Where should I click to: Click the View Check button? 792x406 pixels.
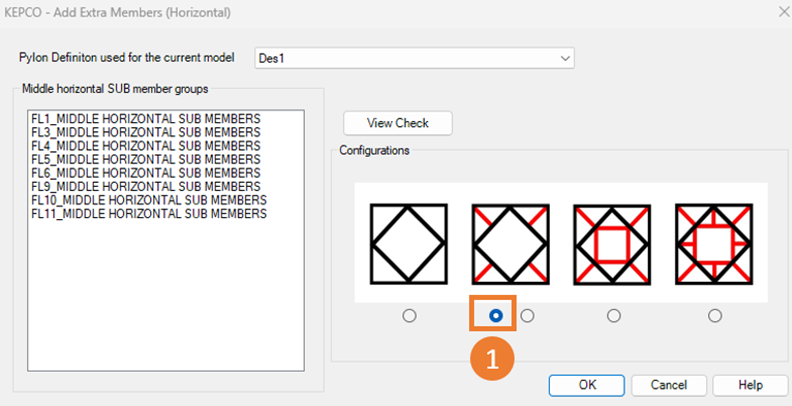(397, 123)
